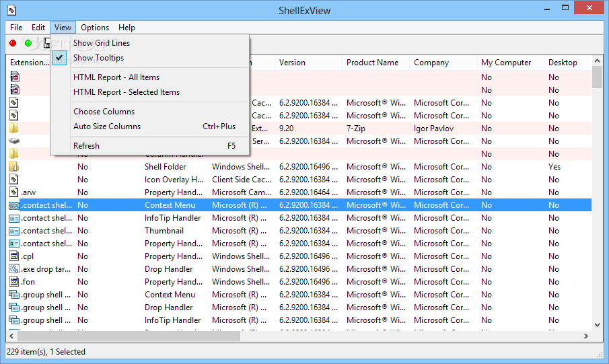The width and height of the screenshot is (609, 364).
Task: Open the Options menu
Action: click(x=95, y=28)
